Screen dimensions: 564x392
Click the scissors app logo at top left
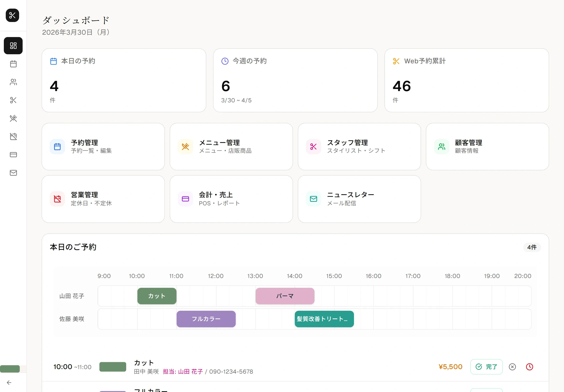click(x=12, y=15)
